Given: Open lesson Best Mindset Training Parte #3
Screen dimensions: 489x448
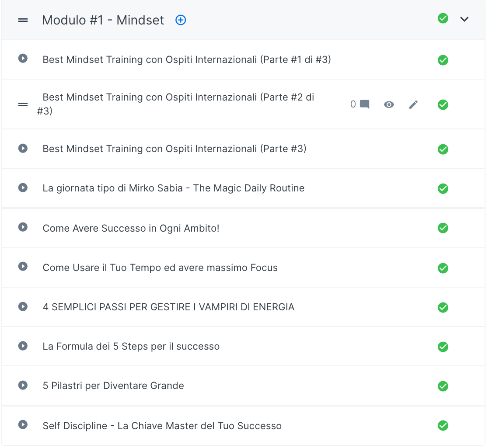Looking at the screenshot, I should tap(174, 149).
